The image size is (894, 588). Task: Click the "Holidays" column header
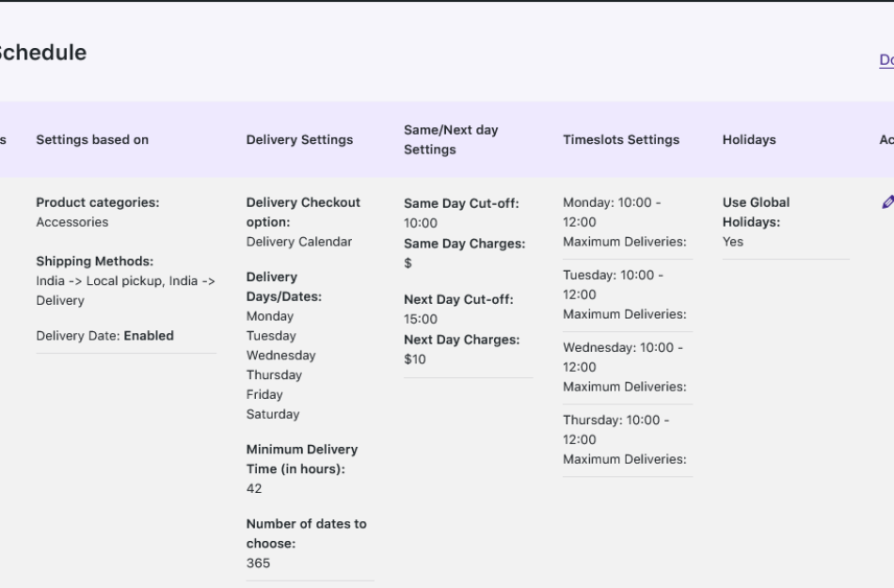pos(749,139)
